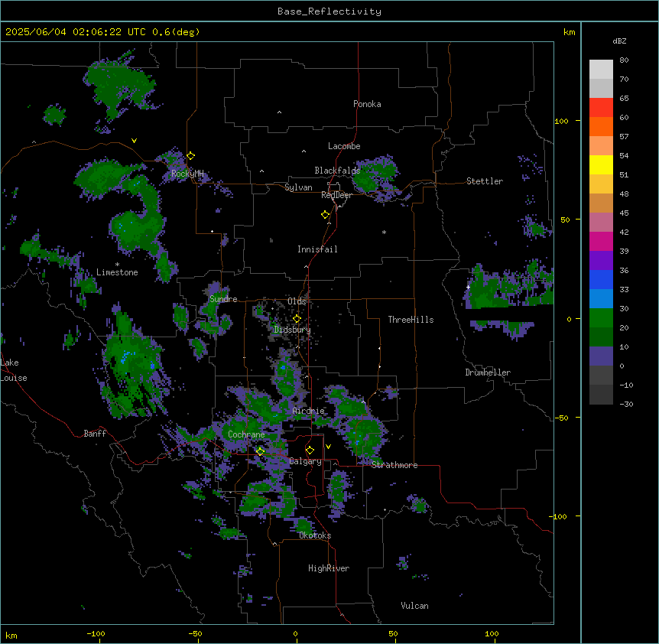This screenshot has width=659, height=644.
Task: Click the Okotoks town label
Action: click(315, 535)
